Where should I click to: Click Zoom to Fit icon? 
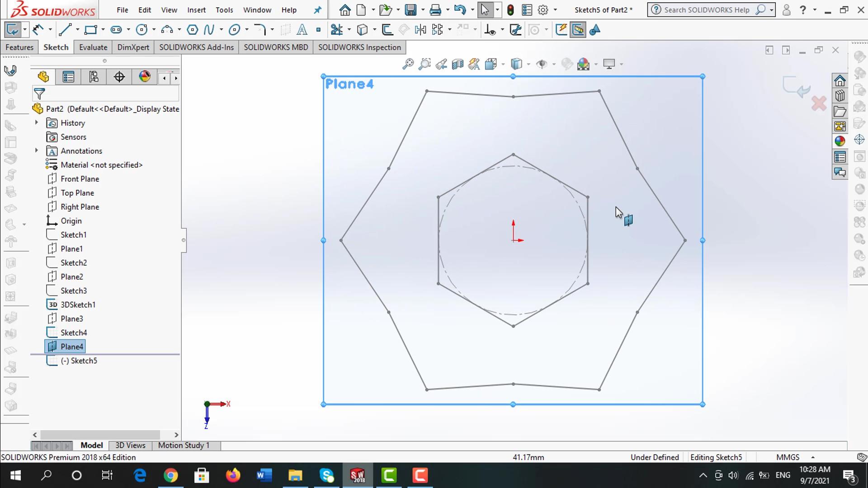point(408,64)
